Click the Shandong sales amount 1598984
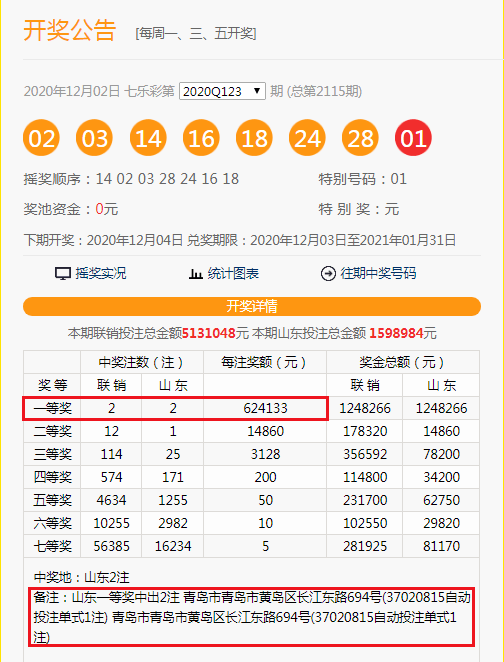The height and width of the screenshot is (662, 504). click(x=396, y=334)
